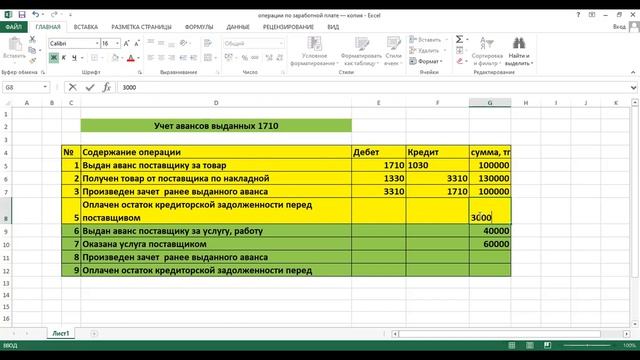640x360 pixels.
Task: Toggle underline Ч formatting
Action: click(74, 58)
